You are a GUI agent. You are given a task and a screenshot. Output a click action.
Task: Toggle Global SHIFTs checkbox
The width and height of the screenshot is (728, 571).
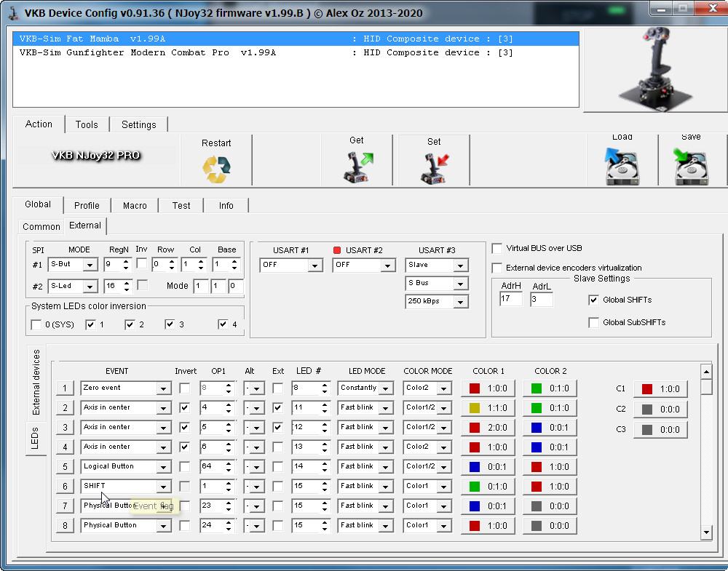click(594, 300)
